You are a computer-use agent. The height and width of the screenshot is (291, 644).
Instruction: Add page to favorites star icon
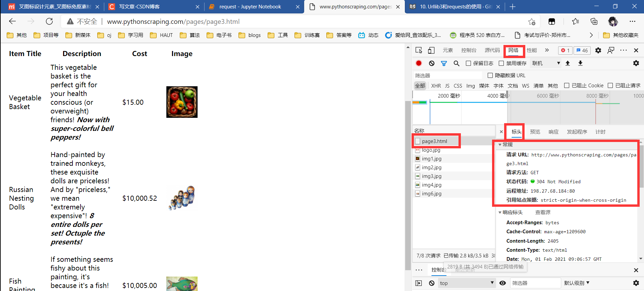[x=532, y=21]
